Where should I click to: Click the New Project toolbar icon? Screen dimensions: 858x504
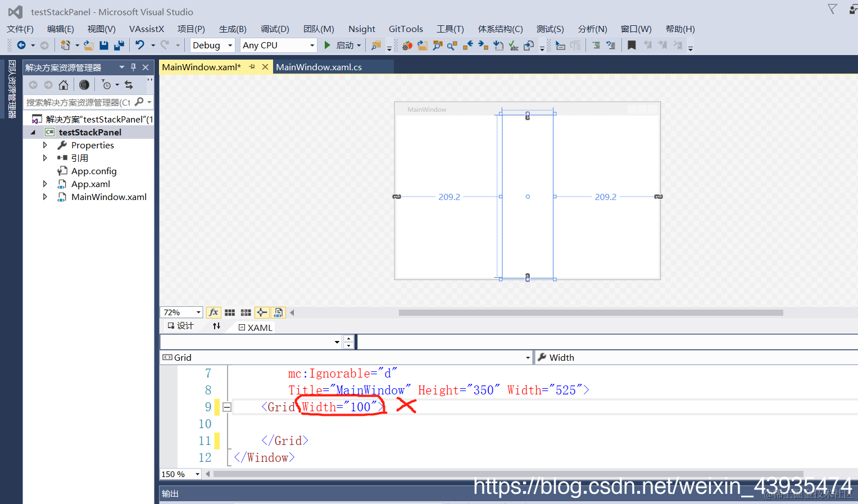point(65,46)
